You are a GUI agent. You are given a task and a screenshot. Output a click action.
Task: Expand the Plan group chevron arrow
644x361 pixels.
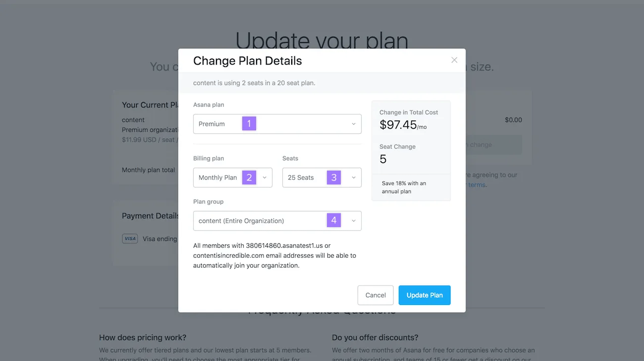[x=354, y=220]
